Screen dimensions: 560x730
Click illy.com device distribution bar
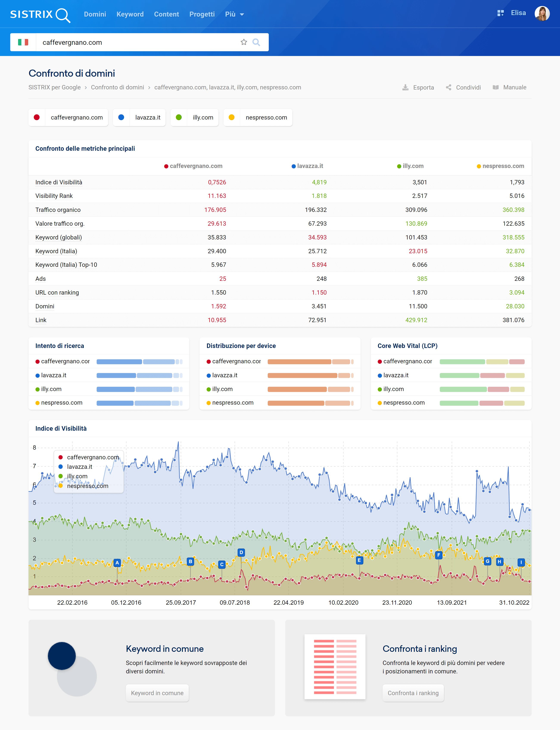(x=311, y=389)
